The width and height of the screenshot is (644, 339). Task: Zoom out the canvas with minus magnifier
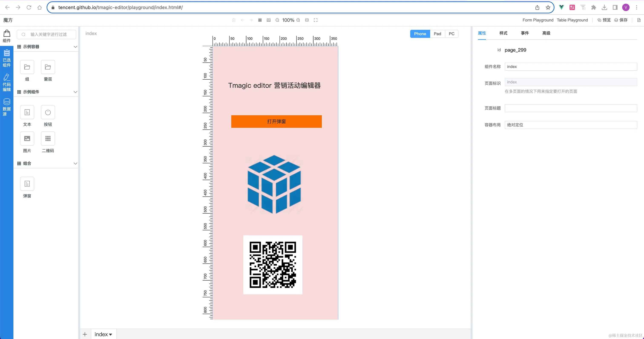pyautogui.click(x=277, y=20)
